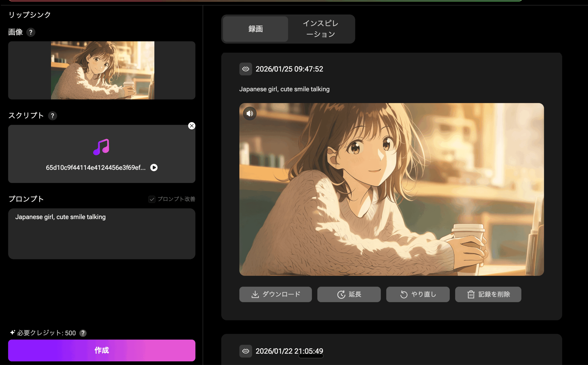Click the help icon next to 画像 label
588x365 pixels.
tap(31, 32)
